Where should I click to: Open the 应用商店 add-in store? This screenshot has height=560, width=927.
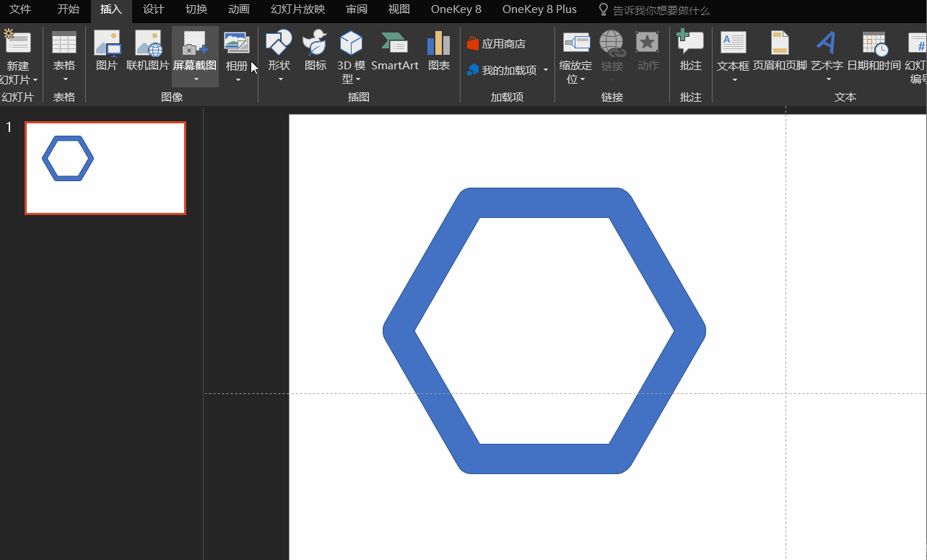coord(497,43)
